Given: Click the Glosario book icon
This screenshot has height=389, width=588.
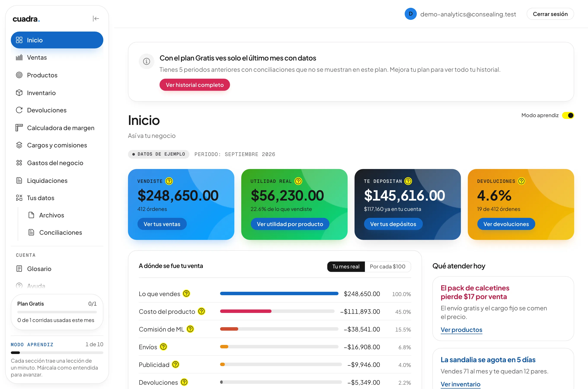Looking at the screenshot, I should (x=19, y=269).
